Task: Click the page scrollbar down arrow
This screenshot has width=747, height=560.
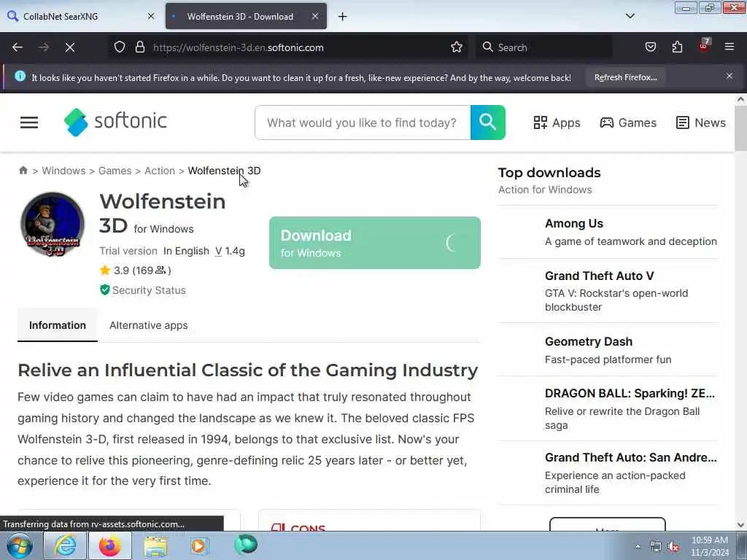Action: pos(740,525)
